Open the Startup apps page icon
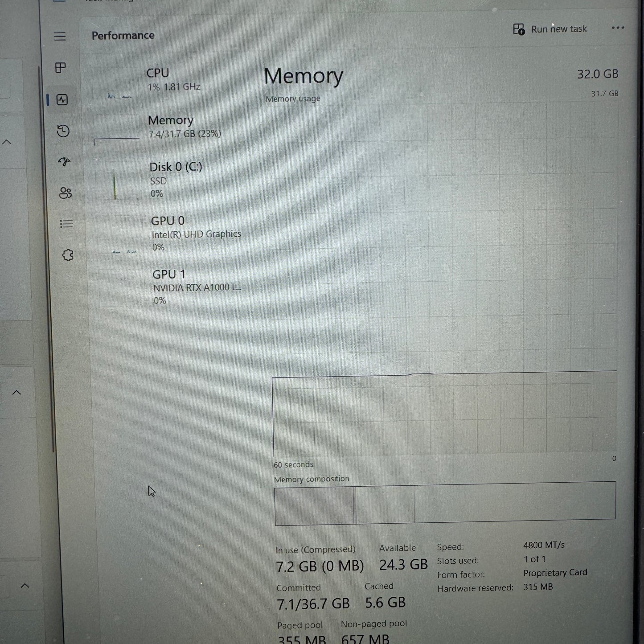Image resolution: width=644 pixels, height=644 pixels. (65, 162)
